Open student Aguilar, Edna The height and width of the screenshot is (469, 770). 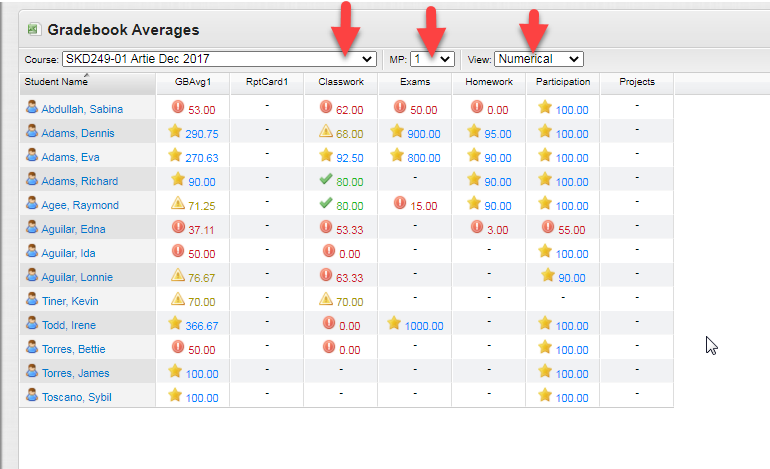tap(73, 229)
